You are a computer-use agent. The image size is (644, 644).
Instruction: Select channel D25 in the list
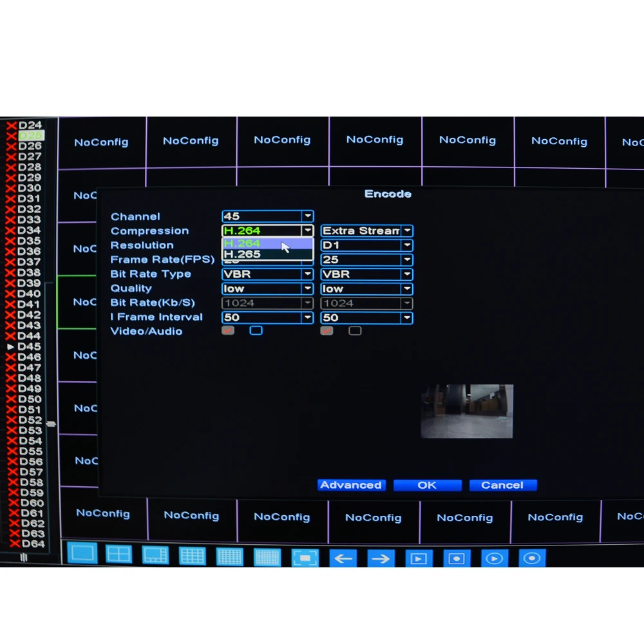click(31, 135)
